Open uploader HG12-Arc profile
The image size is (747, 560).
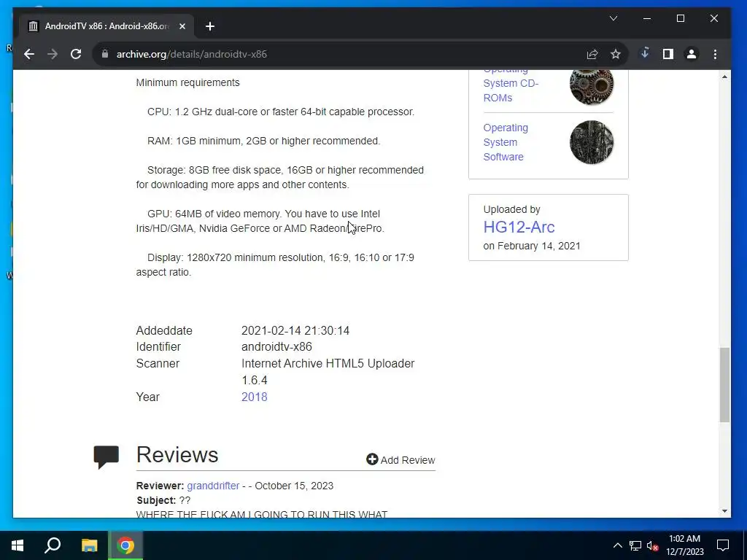(519, 227)
